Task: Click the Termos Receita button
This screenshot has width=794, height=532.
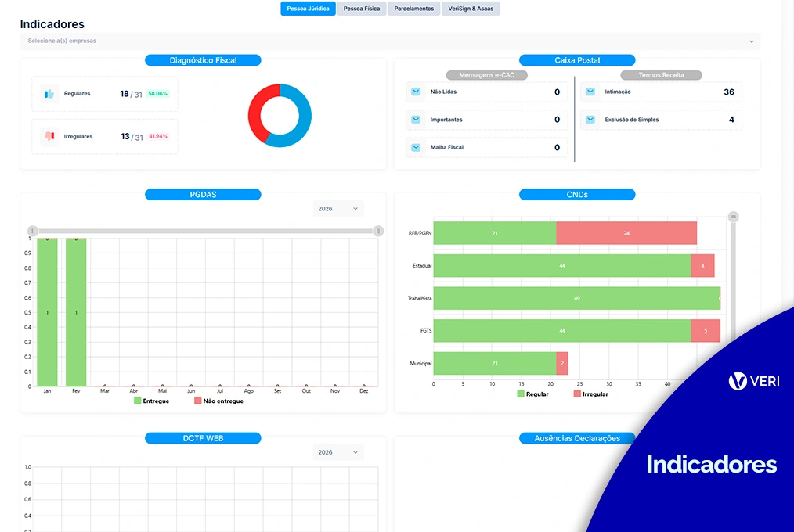Action: (x=661, y=75)
